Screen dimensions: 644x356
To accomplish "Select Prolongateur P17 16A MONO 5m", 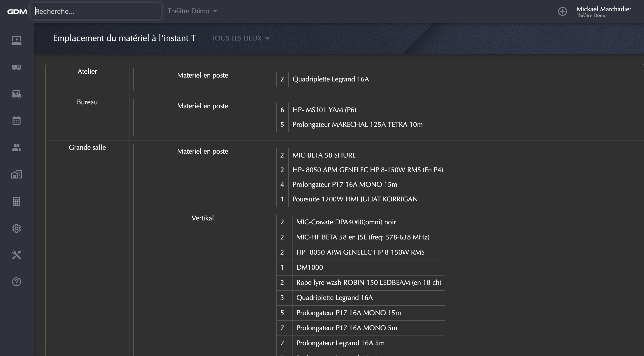I will [x=347, y=328].
